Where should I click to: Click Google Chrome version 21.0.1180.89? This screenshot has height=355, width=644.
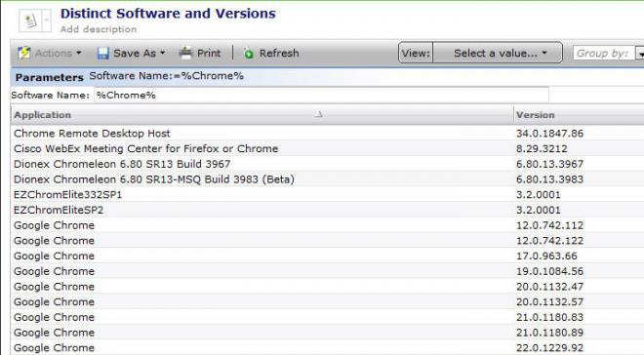point(549,333)
